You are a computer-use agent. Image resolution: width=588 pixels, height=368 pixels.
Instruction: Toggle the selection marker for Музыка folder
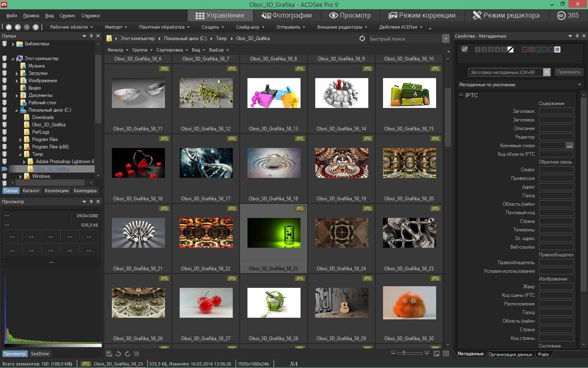click(x=4, y=66)
